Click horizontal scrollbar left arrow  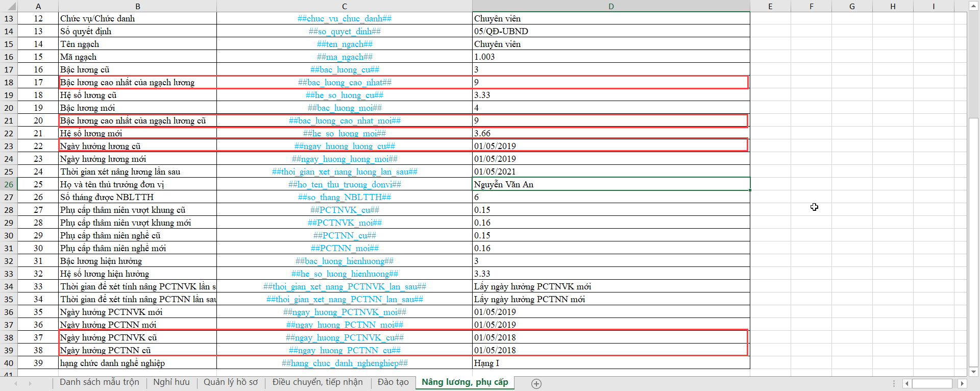[x=907, y=383]
